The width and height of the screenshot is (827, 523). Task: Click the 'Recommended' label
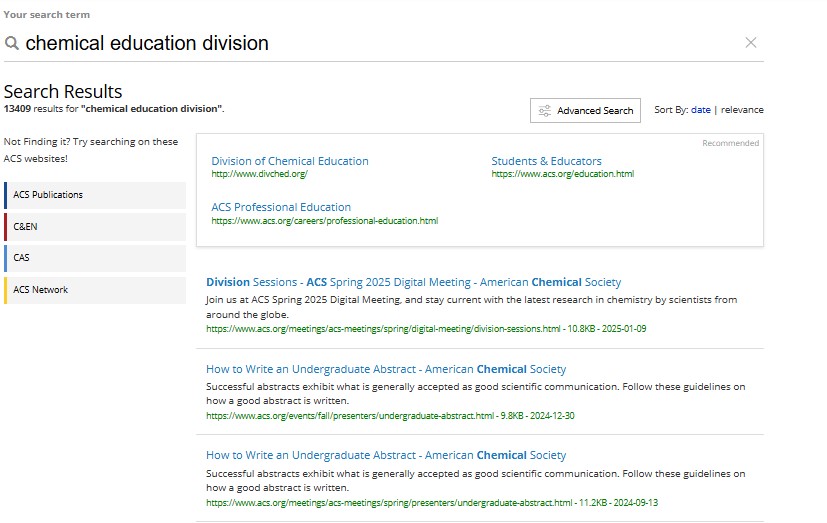click(730, 143)
